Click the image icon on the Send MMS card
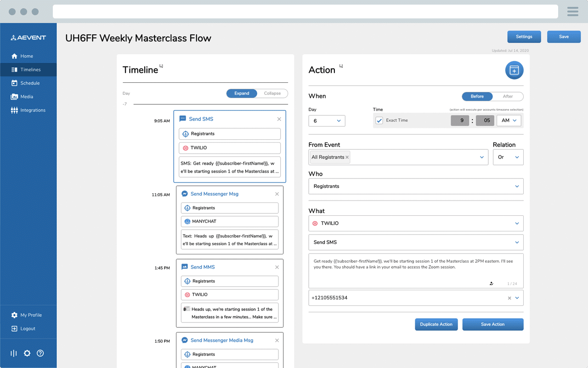588x368 pixels. click(185, 267)
